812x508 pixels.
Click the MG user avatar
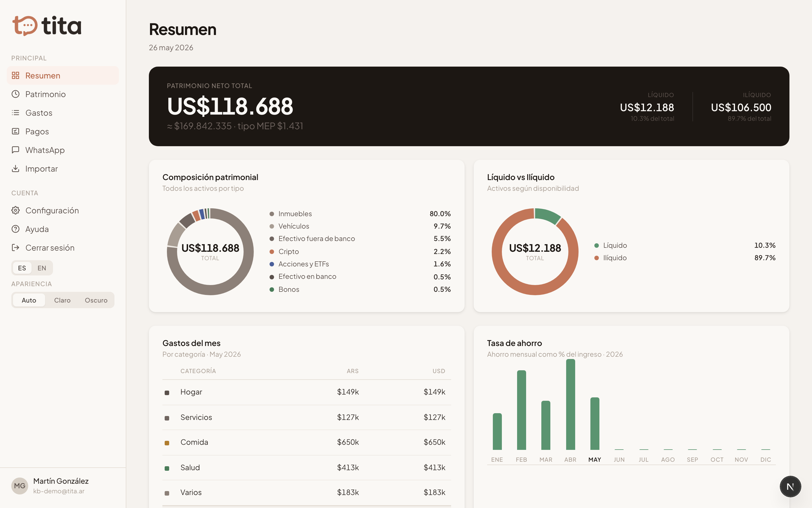20,486
